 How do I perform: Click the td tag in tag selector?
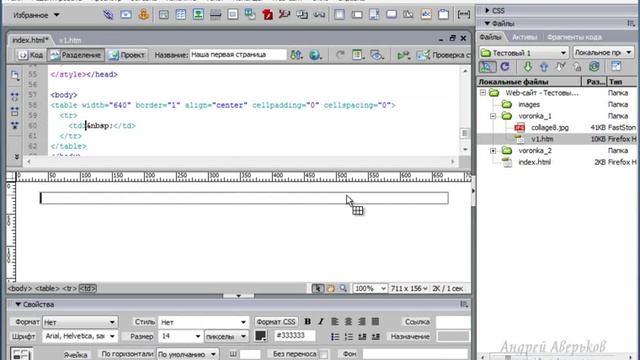[x=87, y=289]
